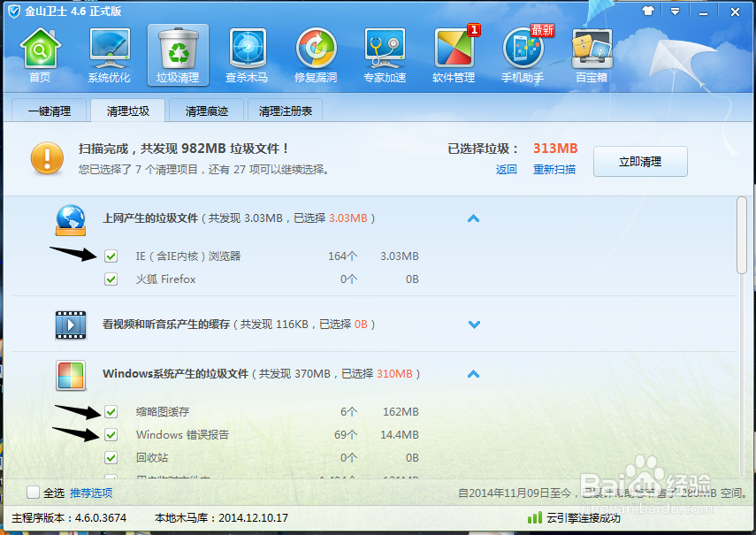The width and height of the screenshot is (756, 535).
Task: Open 修复漏洞 vulnerability repair
Action: pyautogui.click(x=316, y=56)
